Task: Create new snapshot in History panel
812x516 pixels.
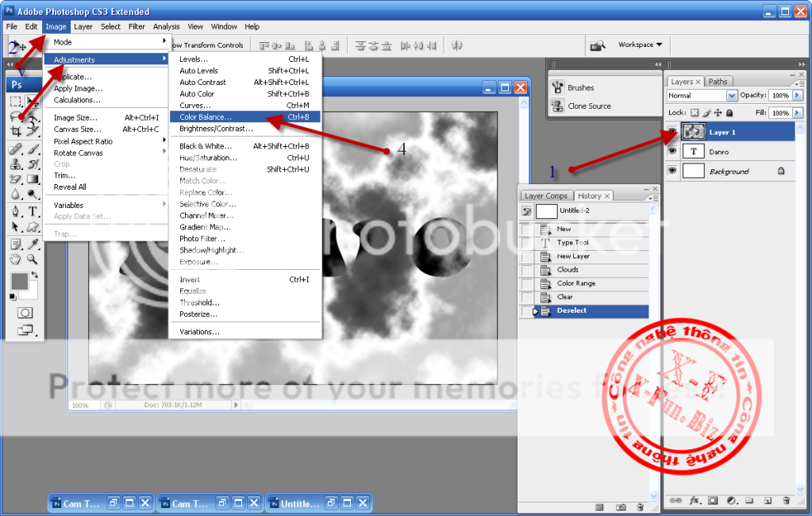Action: [x=621, y=507]
